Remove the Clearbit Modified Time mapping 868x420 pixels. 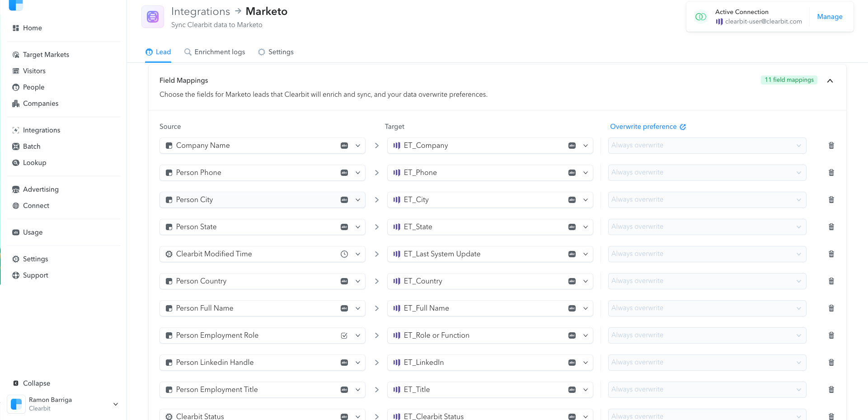(831, 254)
